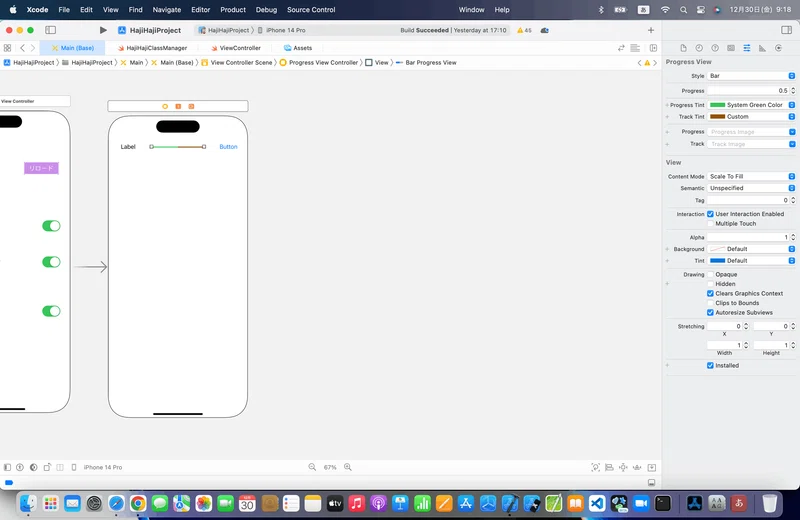This screenshot has width=800, height=520.
Task: Click the Button on the canvas
Action: 228,146
